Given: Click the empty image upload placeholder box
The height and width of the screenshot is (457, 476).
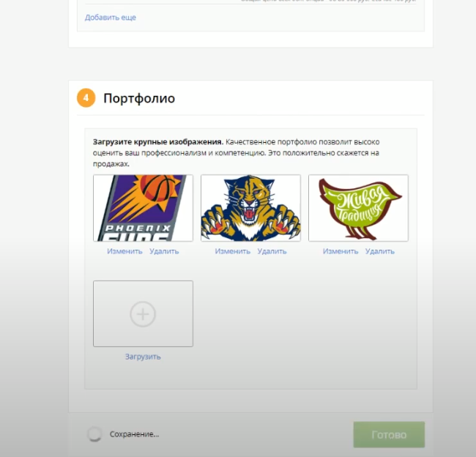Looking at the screenshot, I should [x=143, y=313].
